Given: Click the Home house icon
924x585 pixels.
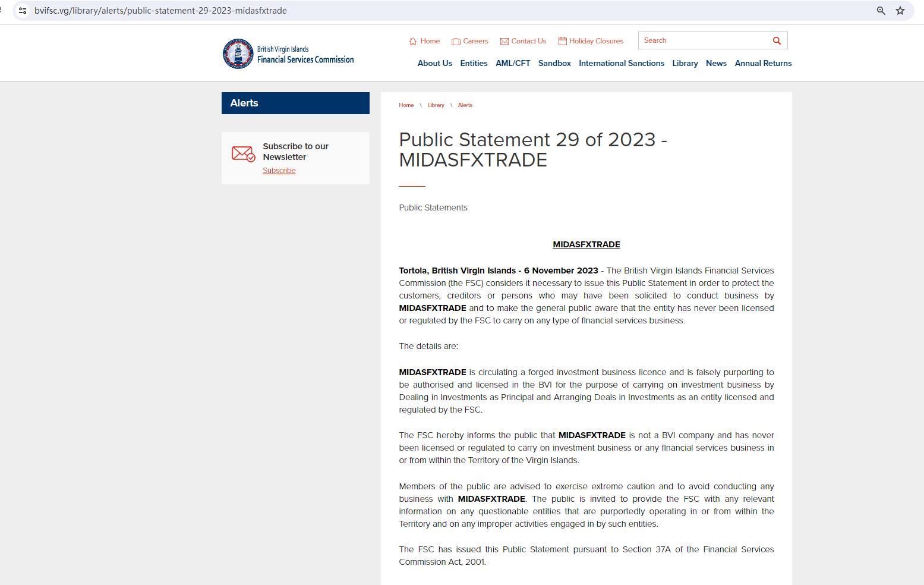Looking at the screenshot, I should pos(413,42).
